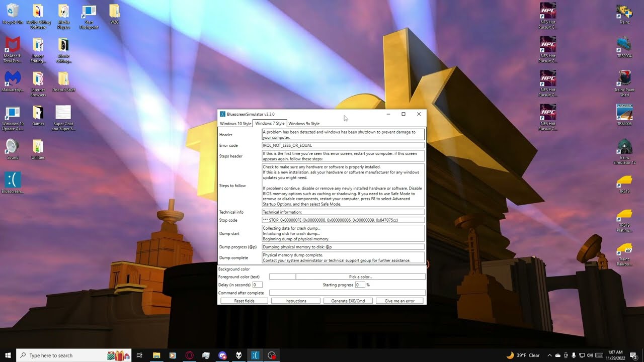This screenshot has height=362, width=644.
Task: Open the Instructions button
Action: (x=296, y=301)
